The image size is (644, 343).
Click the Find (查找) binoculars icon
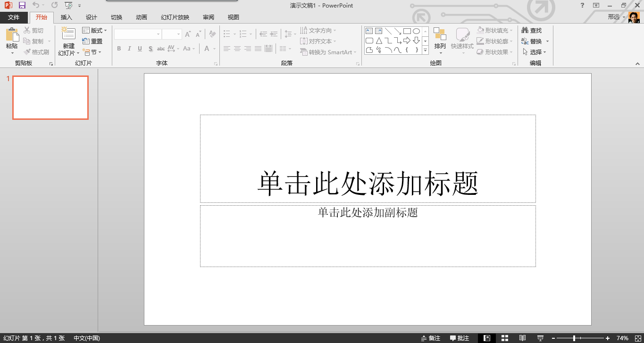coord(525,30)
